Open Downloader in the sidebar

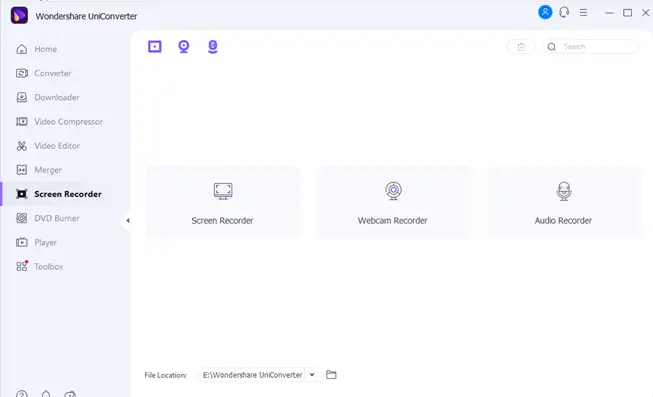[x=65, y=97]
